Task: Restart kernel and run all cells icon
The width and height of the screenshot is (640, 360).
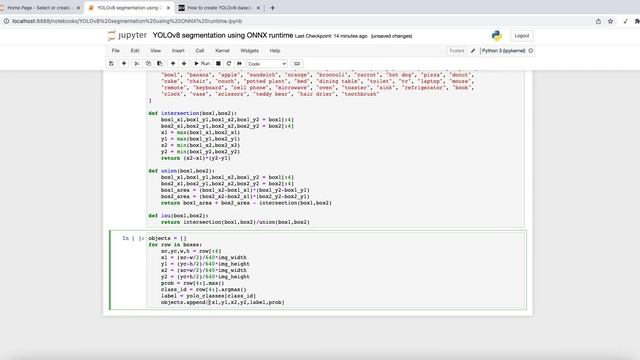Action: [239, 64]
